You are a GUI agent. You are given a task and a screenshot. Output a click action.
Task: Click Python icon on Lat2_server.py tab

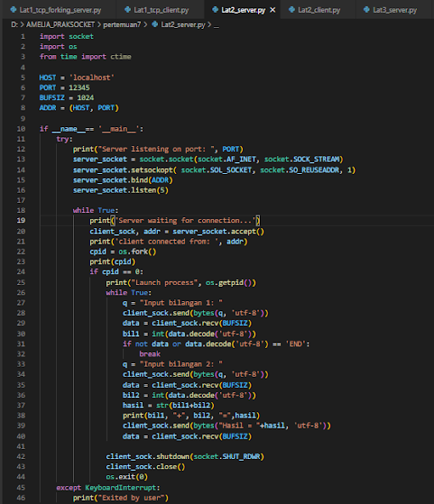point(215,9)
